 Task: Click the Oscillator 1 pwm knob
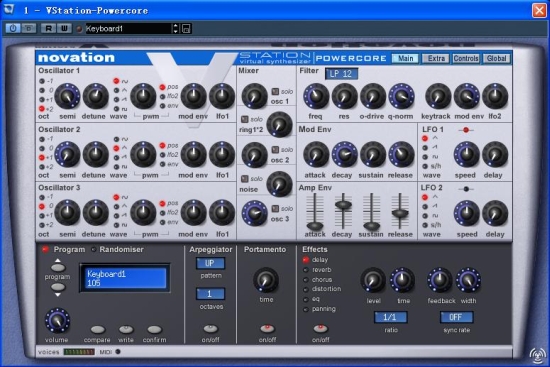coord(143,96)
